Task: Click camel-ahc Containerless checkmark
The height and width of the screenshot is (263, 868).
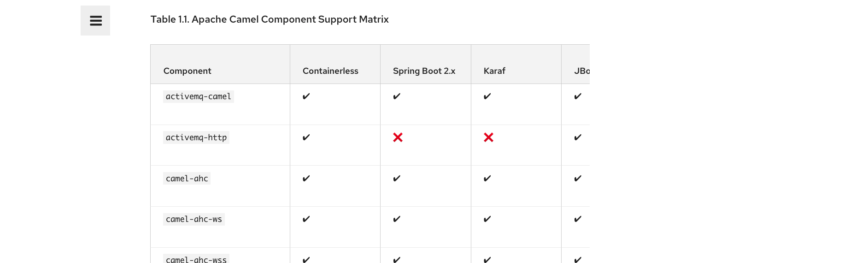Action: [306, 179]
